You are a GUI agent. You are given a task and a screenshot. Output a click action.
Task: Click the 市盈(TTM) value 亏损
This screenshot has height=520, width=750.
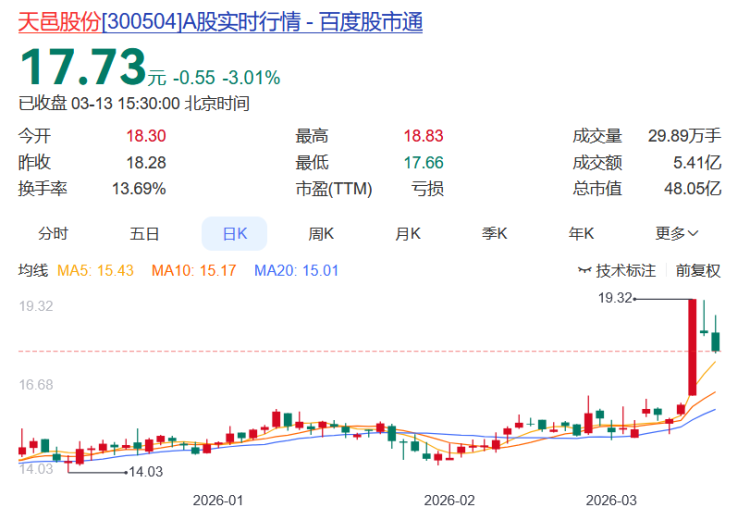[x=428, y=188]
